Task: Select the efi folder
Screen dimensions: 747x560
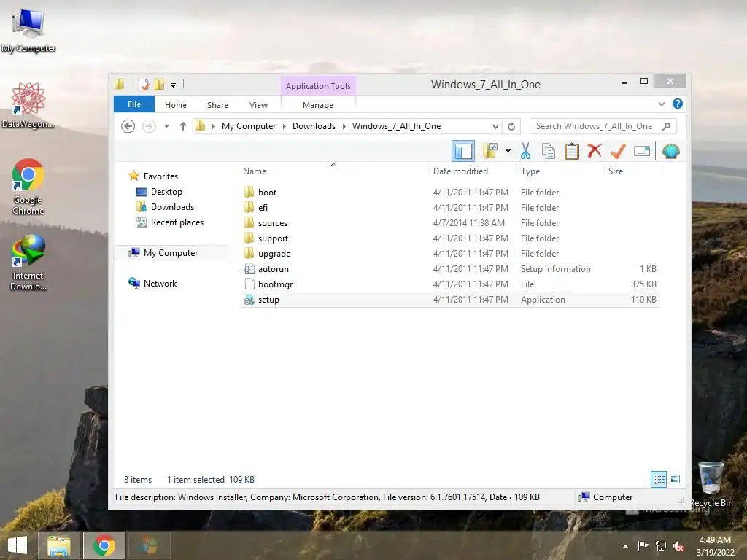Action: [450, 208]
